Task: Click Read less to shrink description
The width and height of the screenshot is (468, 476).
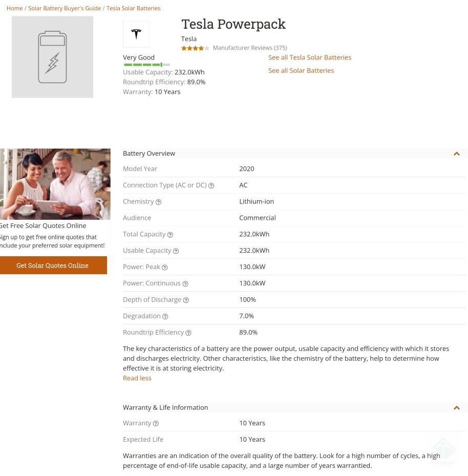Action: click(137, 378)
